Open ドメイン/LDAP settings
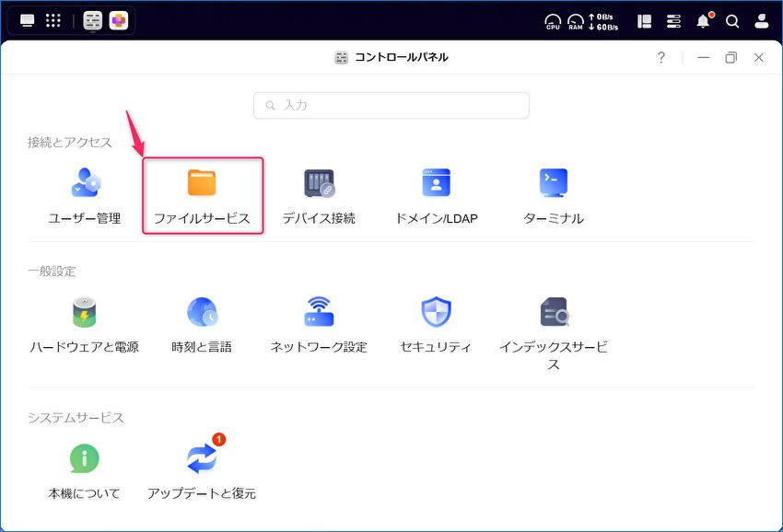 (436, 194)
